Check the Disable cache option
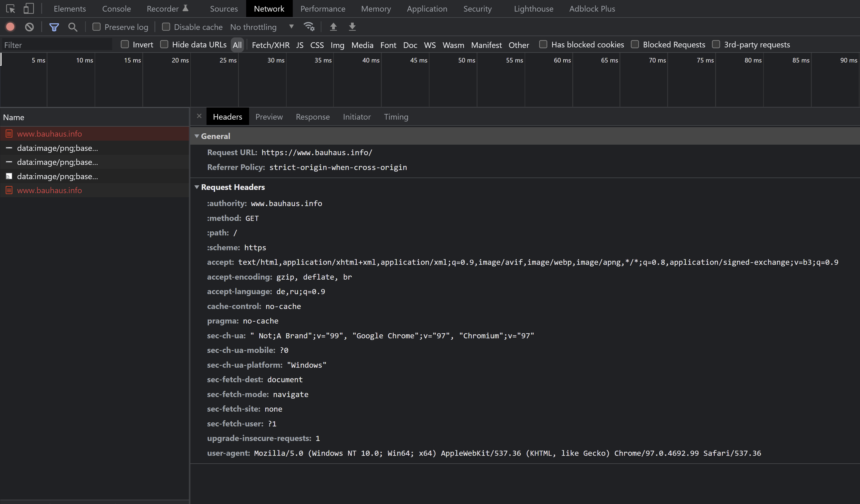This screenshot has height=504, width=860. click(x=166, y=27)
